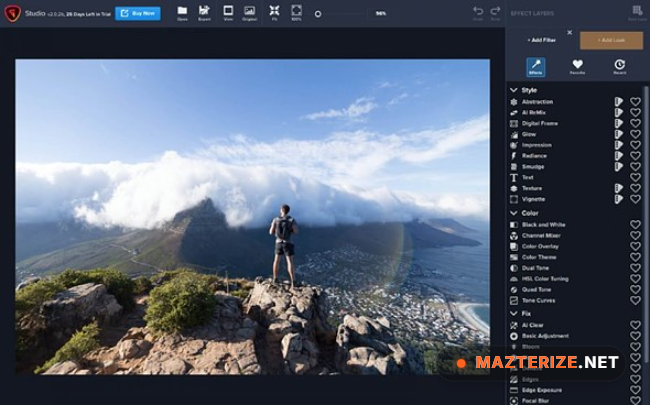This screenshot has width=650, height=405.
Task: Favorite the Tone Curves heart
Action: (635, 300)
